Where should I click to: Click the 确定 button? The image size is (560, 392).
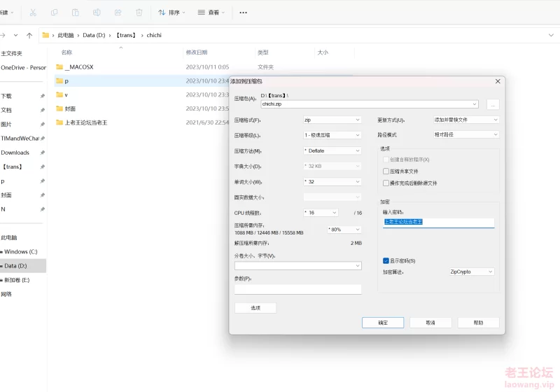(x=383, y=323)
